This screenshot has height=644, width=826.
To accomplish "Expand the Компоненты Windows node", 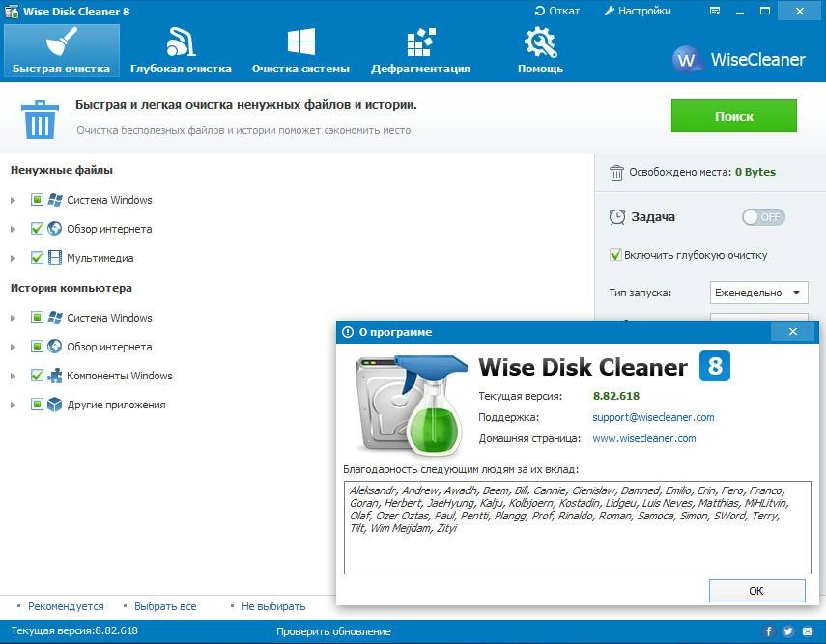I will click(14, 376).
